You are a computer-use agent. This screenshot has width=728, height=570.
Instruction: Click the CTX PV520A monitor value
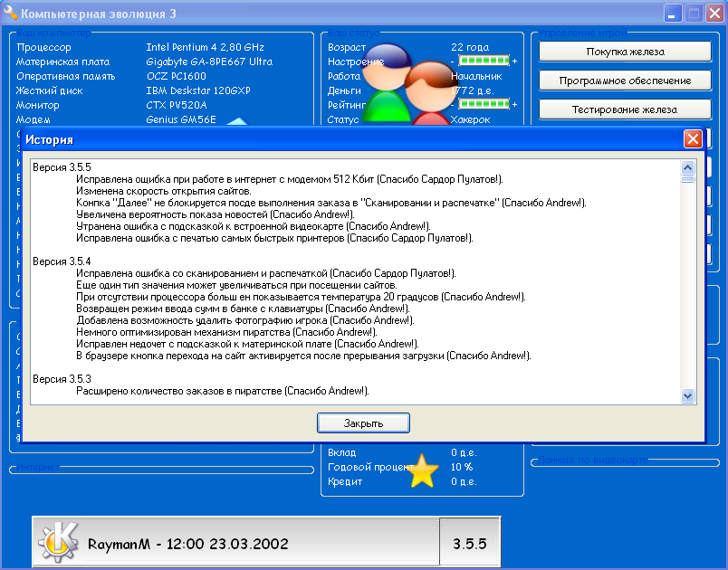click(177, 105)
